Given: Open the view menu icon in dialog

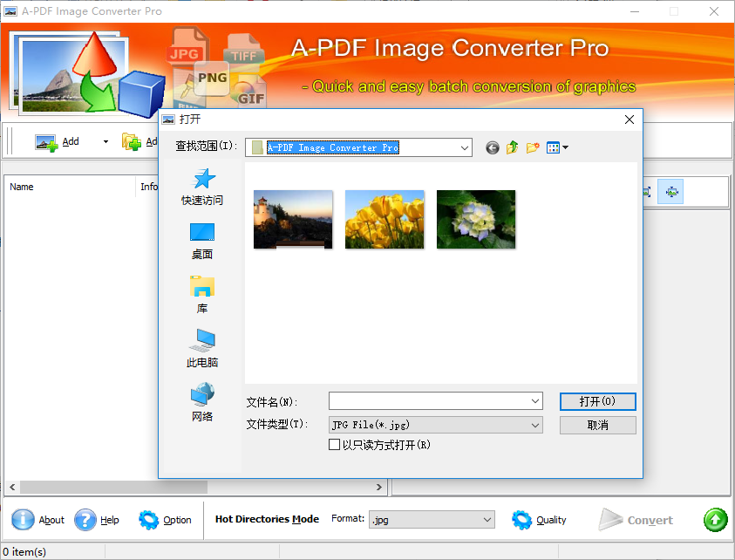Looking at the screenshot, I should (x=557, y=147).
